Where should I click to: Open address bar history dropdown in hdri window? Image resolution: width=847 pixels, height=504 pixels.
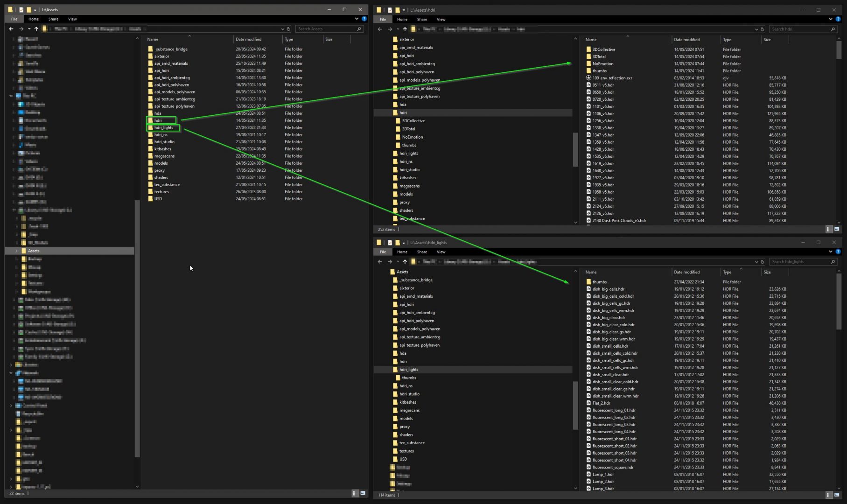coord(756,29)
